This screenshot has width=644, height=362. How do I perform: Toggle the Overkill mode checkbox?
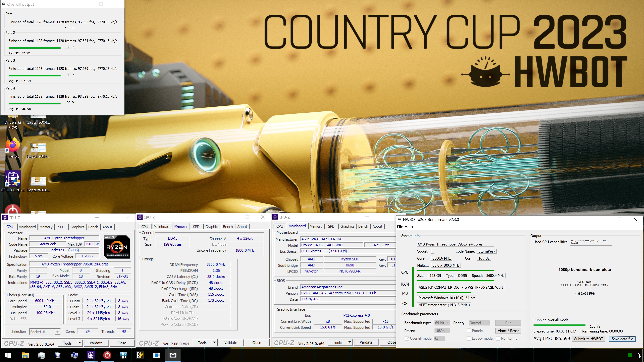[407, 338]
